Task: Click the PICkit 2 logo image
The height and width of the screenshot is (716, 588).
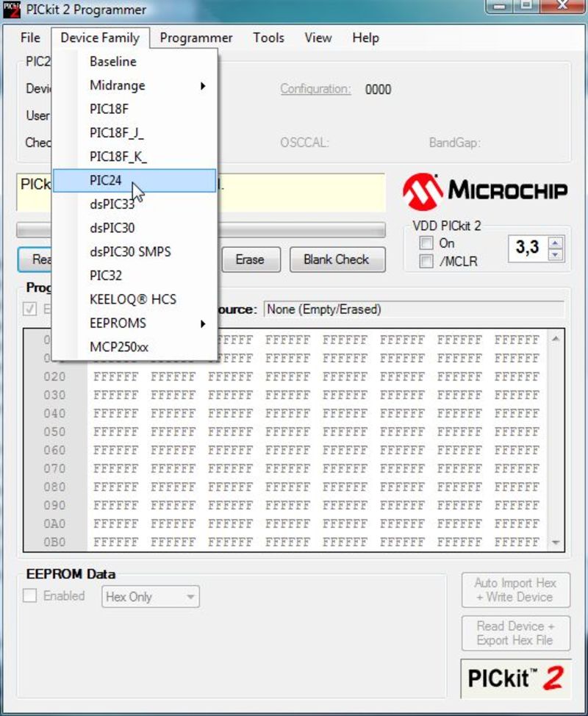Action: click(x=517, y=678)
